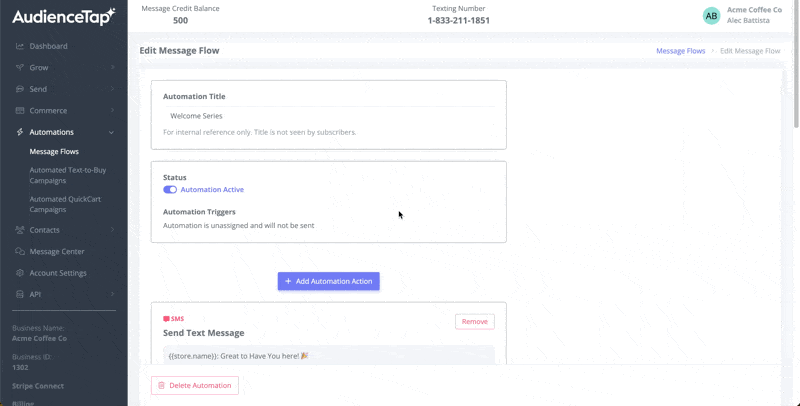The width and height of the screenshot is (800, 406).
Task: Click the Send message icon
Action: click(20, 89)
